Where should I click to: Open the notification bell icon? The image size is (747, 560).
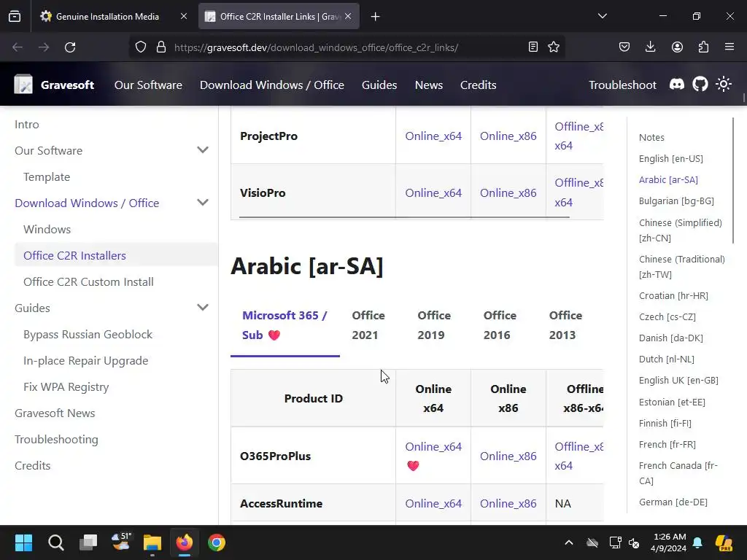coord(697,542)
